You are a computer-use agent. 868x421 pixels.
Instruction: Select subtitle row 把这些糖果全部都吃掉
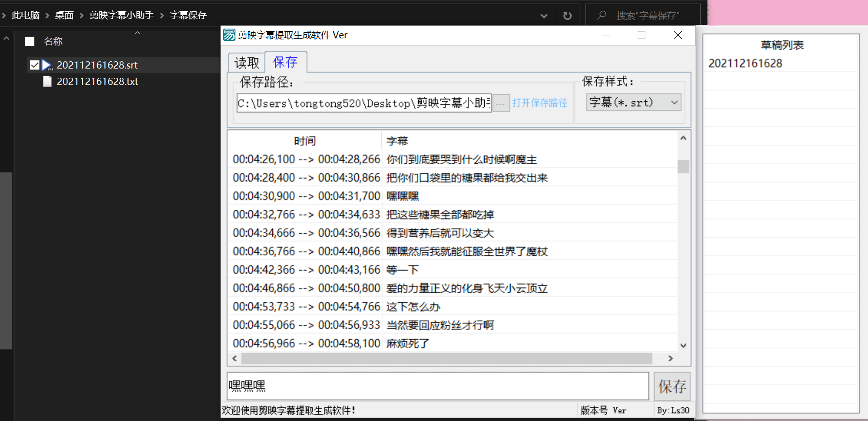click(452, 214)
